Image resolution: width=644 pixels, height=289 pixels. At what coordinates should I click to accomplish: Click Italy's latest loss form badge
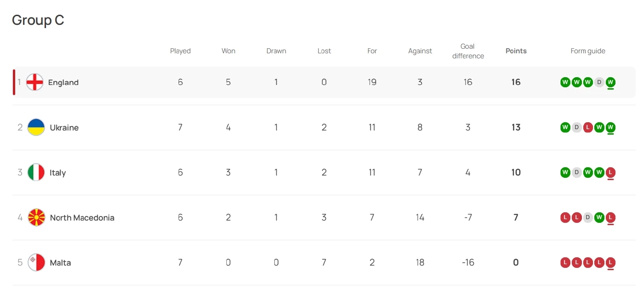pyautogui.click(x=610, y=172)
